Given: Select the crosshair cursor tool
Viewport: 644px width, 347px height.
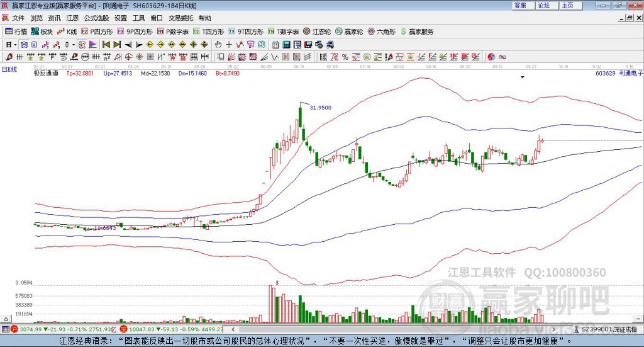Looking at the screenshot, I should [x=229, y=45].
